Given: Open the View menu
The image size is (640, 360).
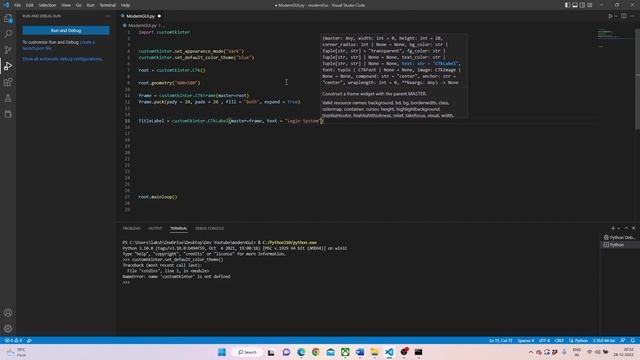Looking at the screenshot, I should pos(66,5).
